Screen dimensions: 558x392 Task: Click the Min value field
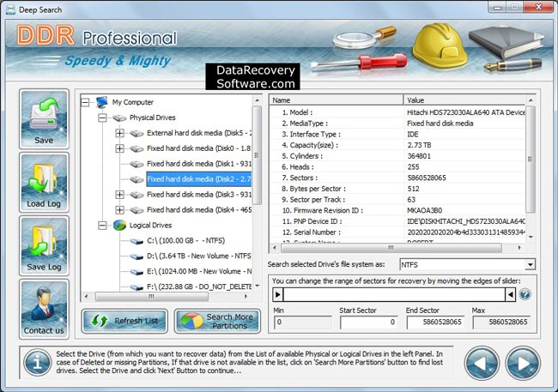(302, 323)
